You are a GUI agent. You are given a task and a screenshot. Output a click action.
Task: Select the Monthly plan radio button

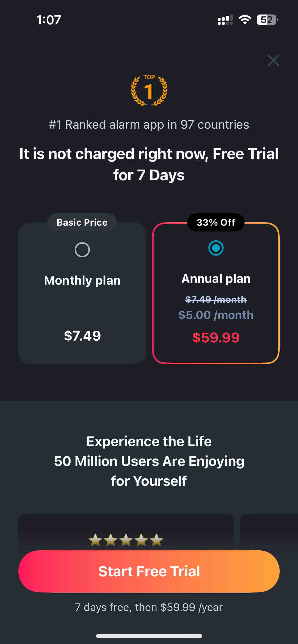(82, 250)
